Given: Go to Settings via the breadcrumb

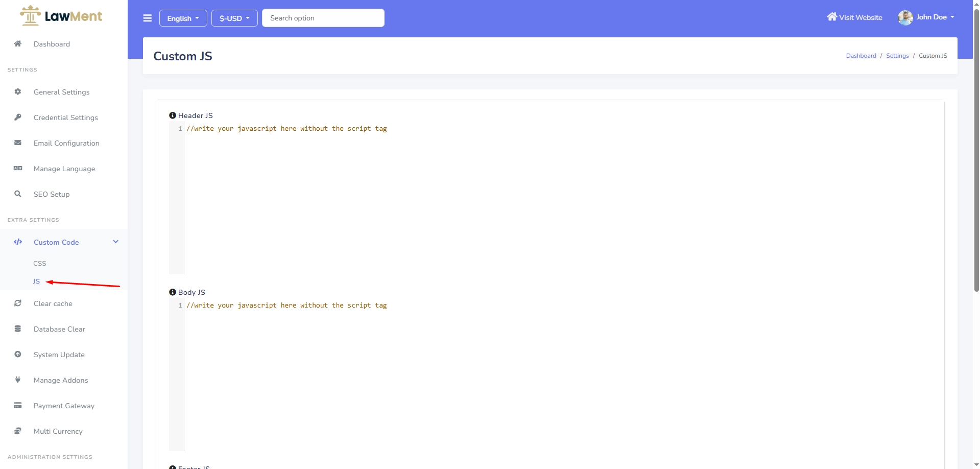Looking at the screenshot, I should click(897, 56).
